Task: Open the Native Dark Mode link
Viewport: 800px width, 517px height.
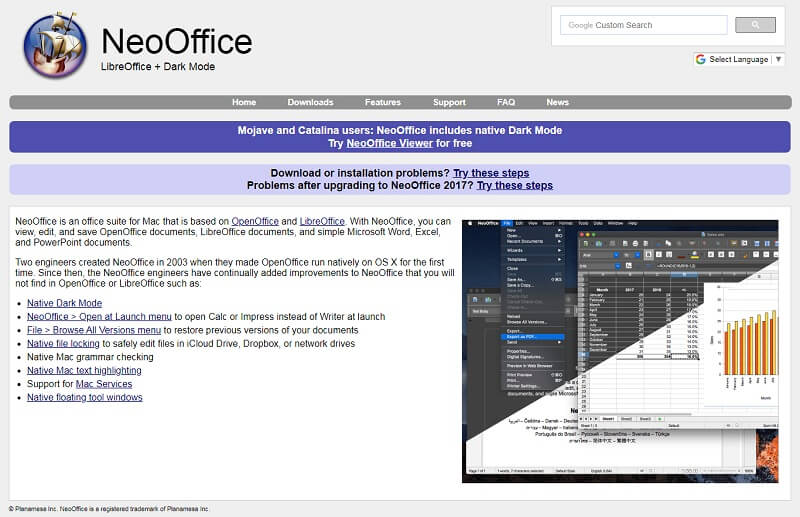Action: (x=64, y=303)
